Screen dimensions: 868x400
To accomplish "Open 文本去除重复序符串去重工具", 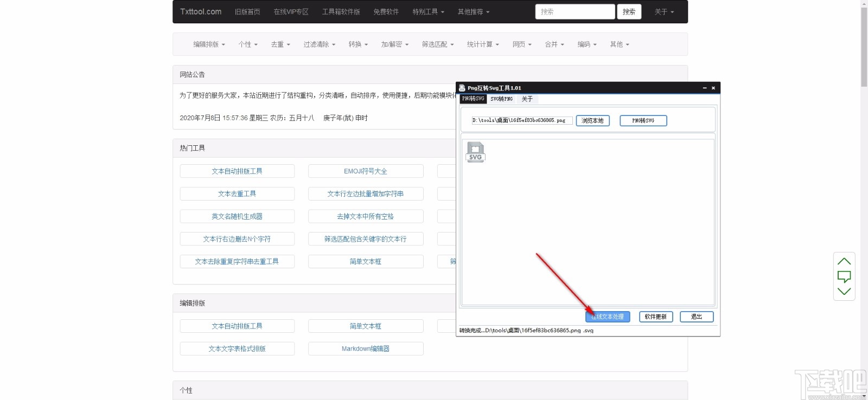I will click(x=237, y=261).
